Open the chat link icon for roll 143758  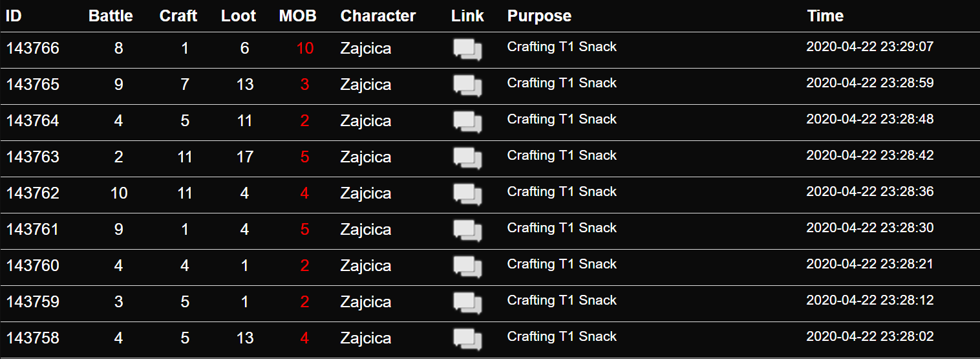[x=467, y=340]
